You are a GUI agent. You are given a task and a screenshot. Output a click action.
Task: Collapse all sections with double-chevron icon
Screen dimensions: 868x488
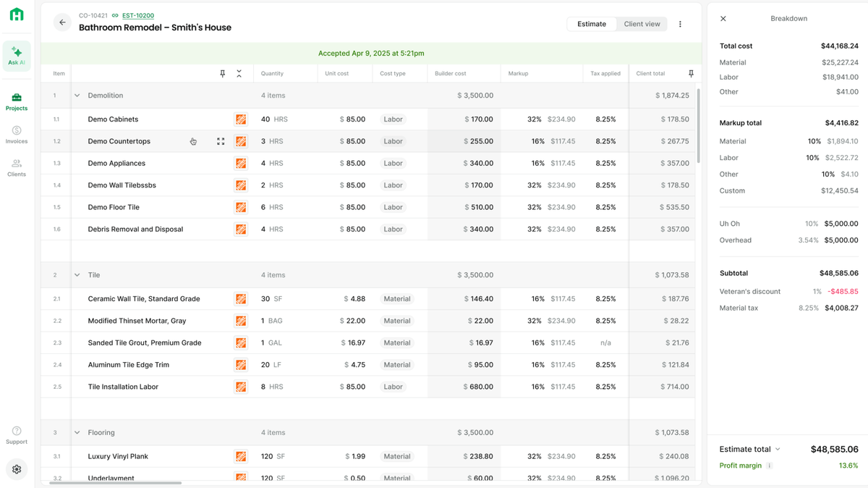239,74
